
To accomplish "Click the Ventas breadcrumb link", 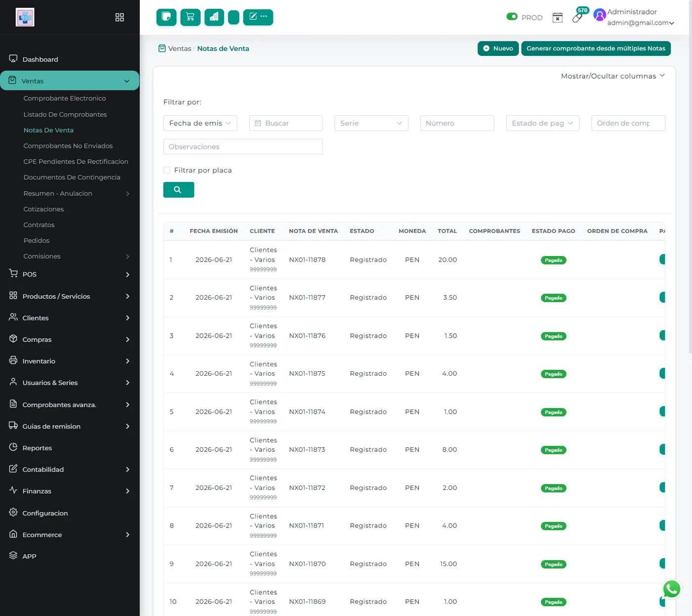I will pyautogui.click(x=179, y=48).
